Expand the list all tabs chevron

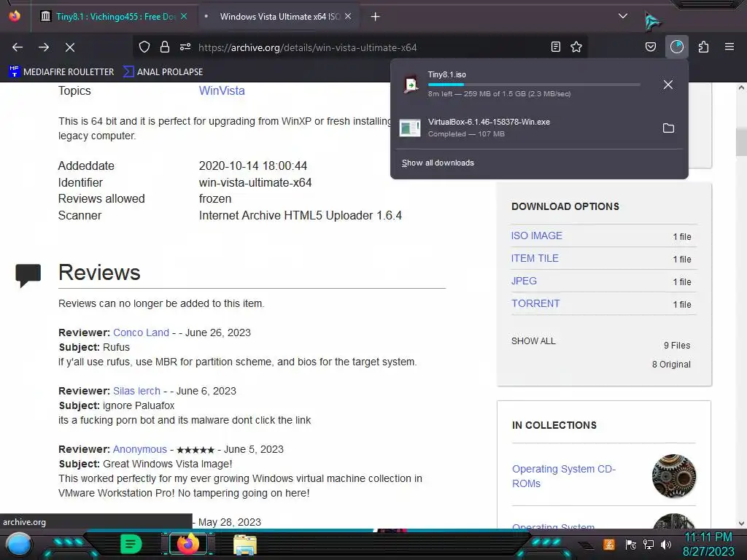pyautogui.click(x=623, y=16)
